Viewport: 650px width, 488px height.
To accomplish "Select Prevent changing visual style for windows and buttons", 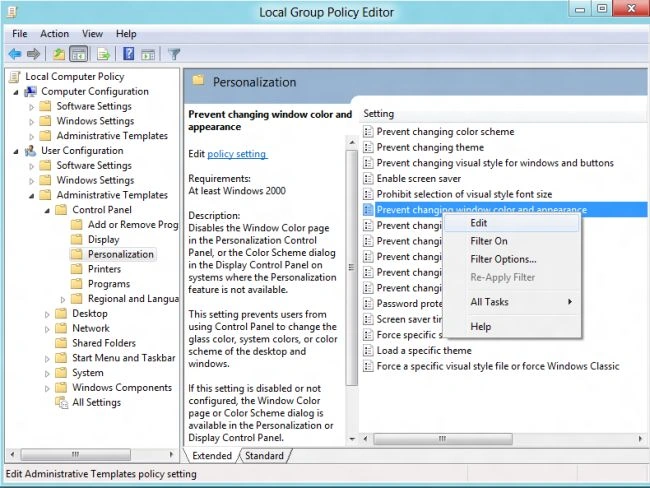I will [x=495, y=163].
